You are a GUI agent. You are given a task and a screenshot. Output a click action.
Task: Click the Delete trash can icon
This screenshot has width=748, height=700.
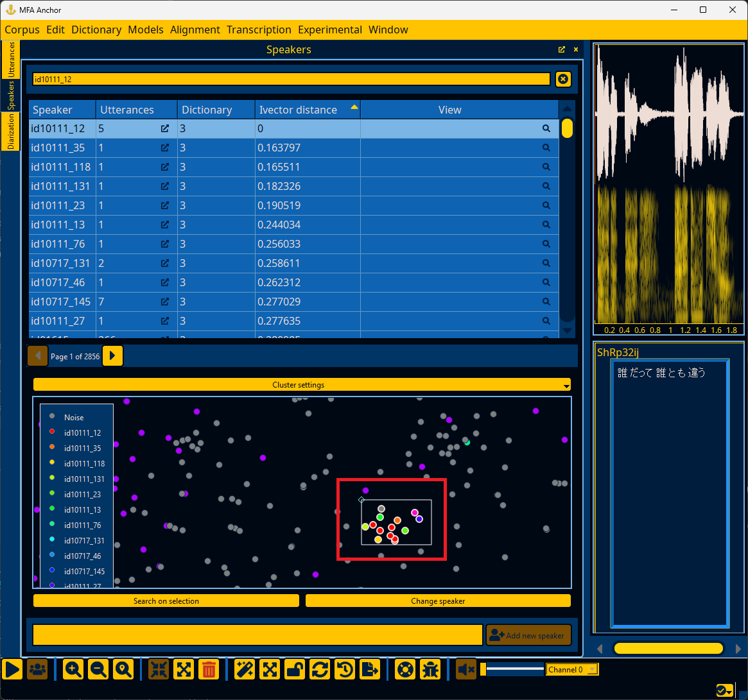click(x=209, y=669)
